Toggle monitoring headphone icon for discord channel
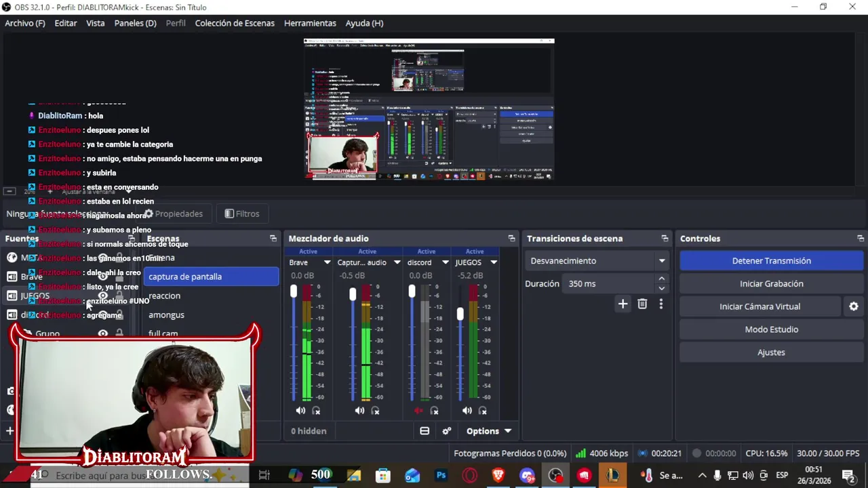The width and height of the screenshot is (868, 488). pos(434,411)
